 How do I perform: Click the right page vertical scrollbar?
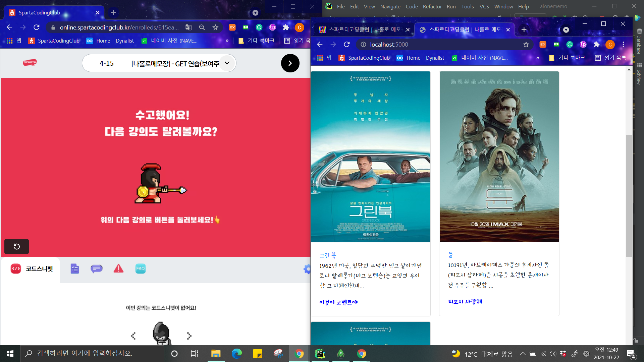pos(629,196)
